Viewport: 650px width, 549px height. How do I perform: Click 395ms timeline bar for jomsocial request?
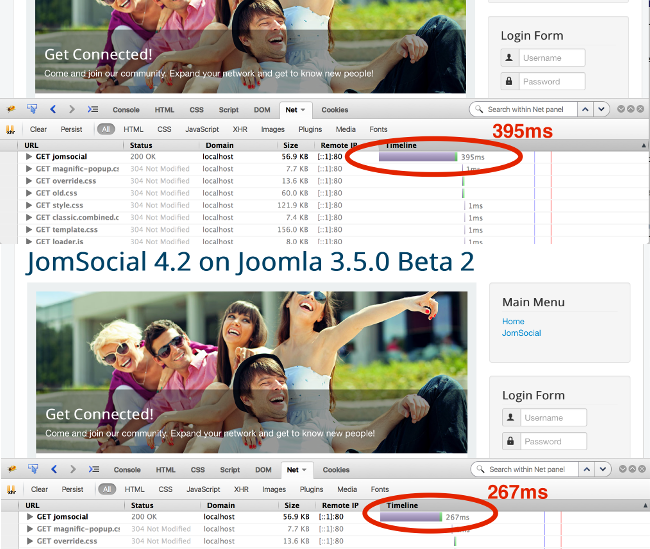418,156
